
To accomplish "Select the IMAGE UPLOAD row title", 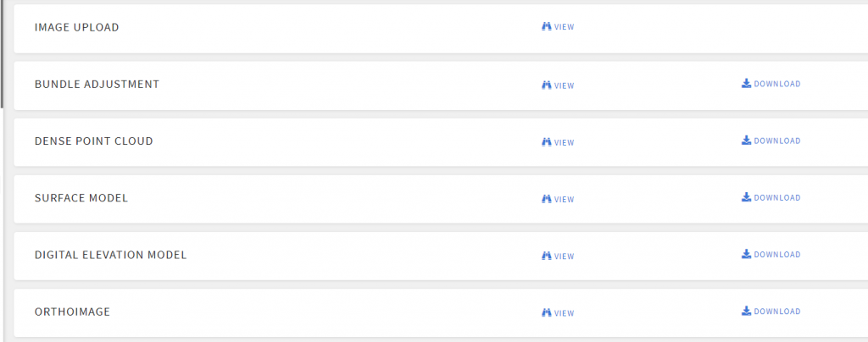I will click(77, 27).
